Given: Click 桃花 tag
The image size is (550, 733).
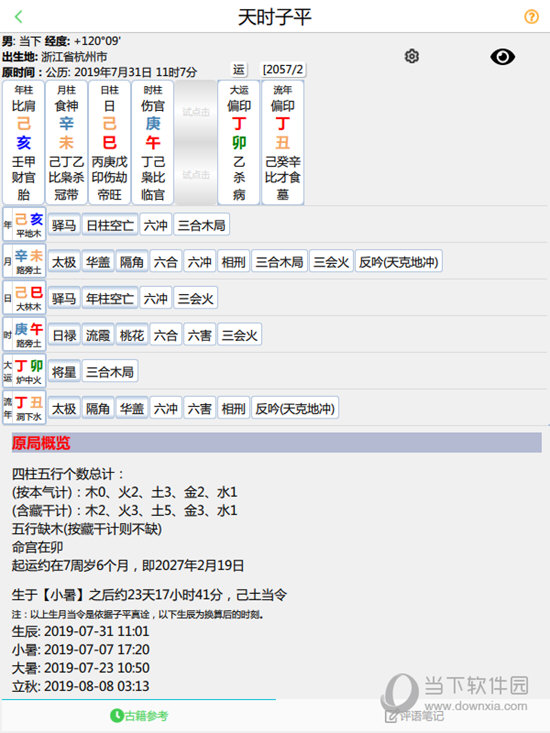Looking at the screenshot, I should pos(132,335).
